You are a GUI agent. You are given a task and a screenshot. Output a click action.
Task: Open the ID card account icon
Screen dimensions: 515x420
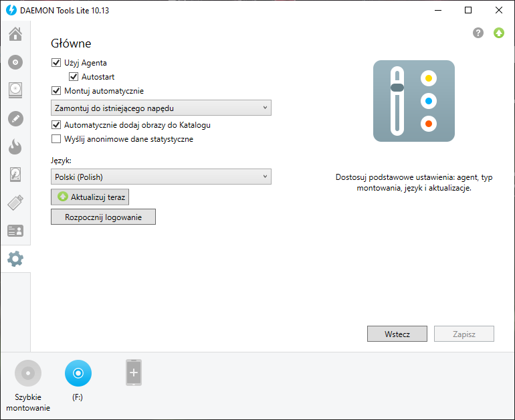click(x=15, y=231)
